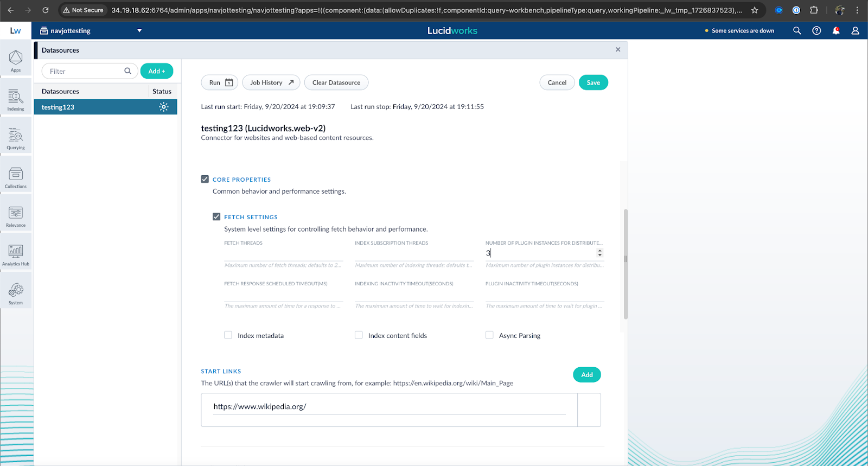Click the CORE PROPERTIES heading

click(x=241, y=180)
